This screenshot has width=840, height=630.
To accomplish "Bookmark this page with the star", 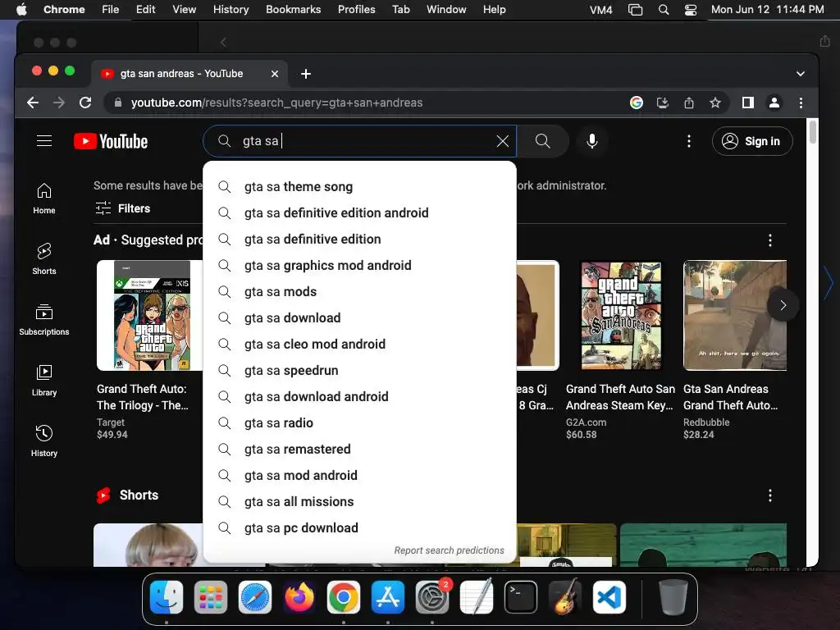I will pyautogui.click(x=715, y=103).
